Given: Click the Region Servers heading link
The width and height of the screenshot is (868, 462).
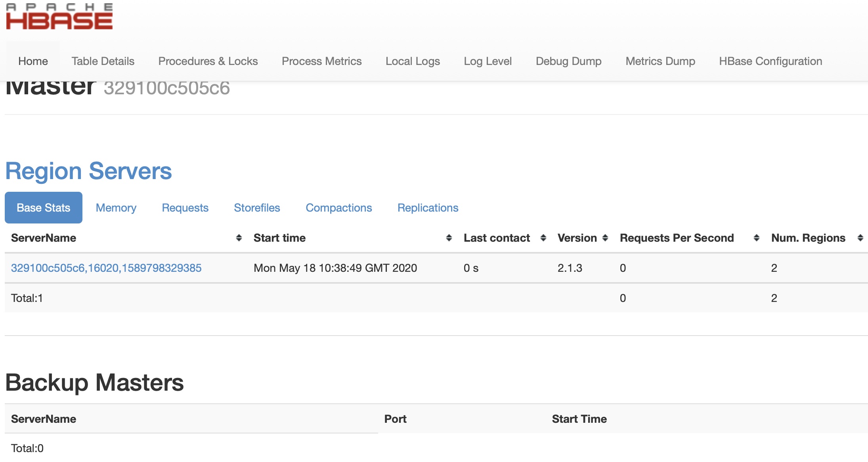Looking at the screenshot, I should tap(88, 171).
